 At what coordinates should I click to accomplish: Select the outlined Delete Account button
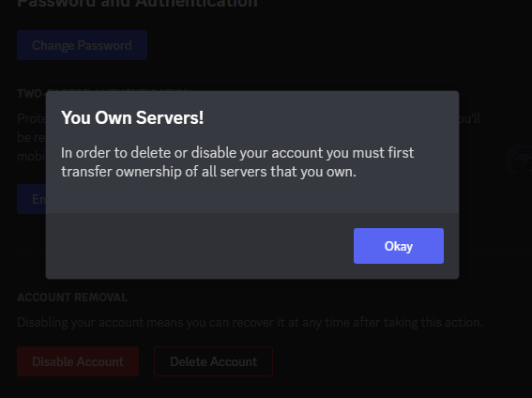click(213, 361)
